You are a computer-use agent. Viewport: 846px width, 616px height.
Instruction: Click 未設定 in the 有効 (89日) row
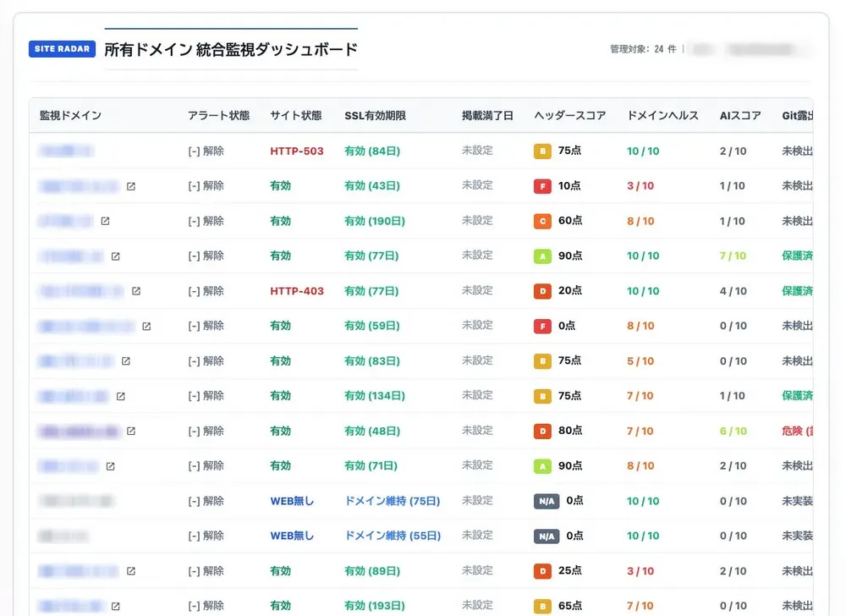(477, 570)
